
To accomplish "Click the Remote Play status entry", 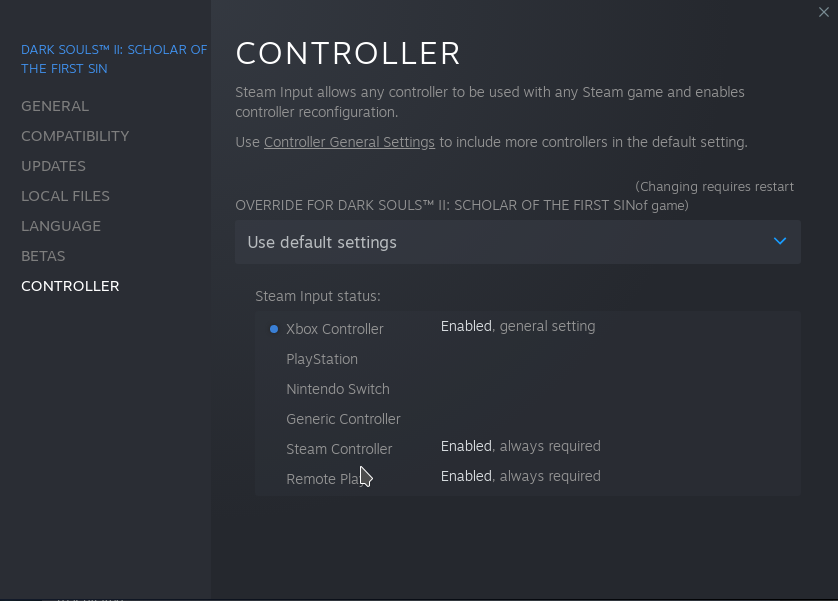I will (325, 479).
